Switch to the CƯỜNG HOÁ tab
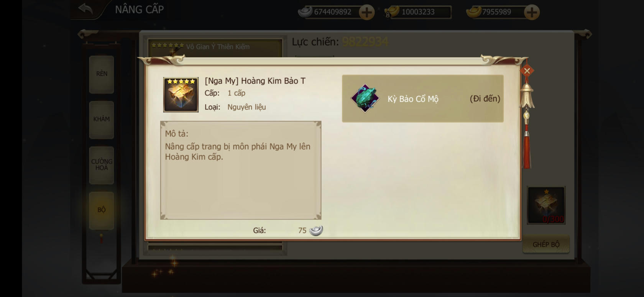Screen dimensions: 644x297 [x=102, y=165]
